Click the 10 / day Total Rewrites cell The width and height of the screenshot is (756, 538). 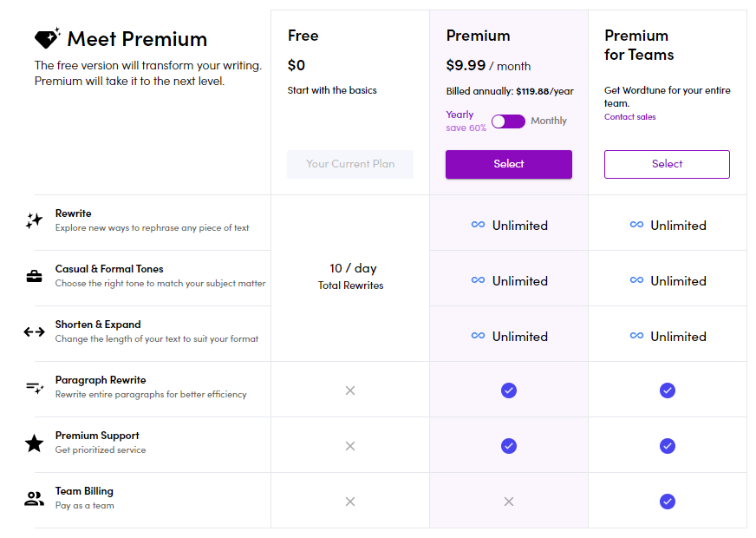pyautogui.click(x=350, y=276)
